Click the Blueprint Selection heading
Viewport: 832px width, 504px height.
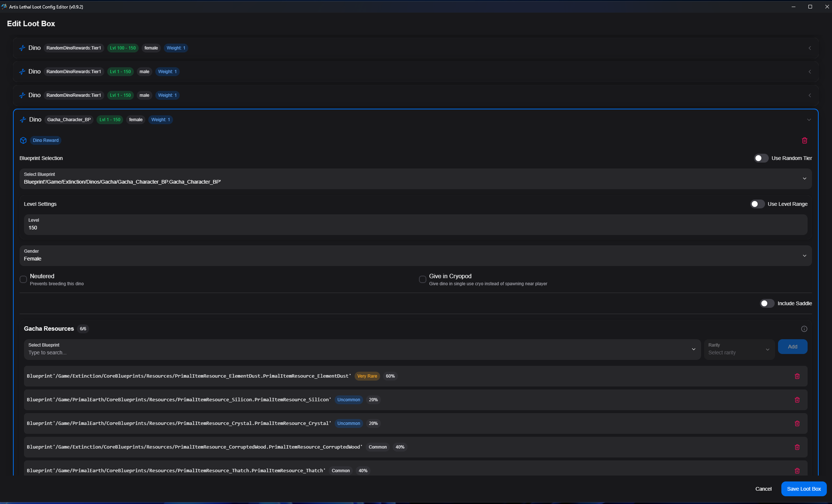[41, 158]
